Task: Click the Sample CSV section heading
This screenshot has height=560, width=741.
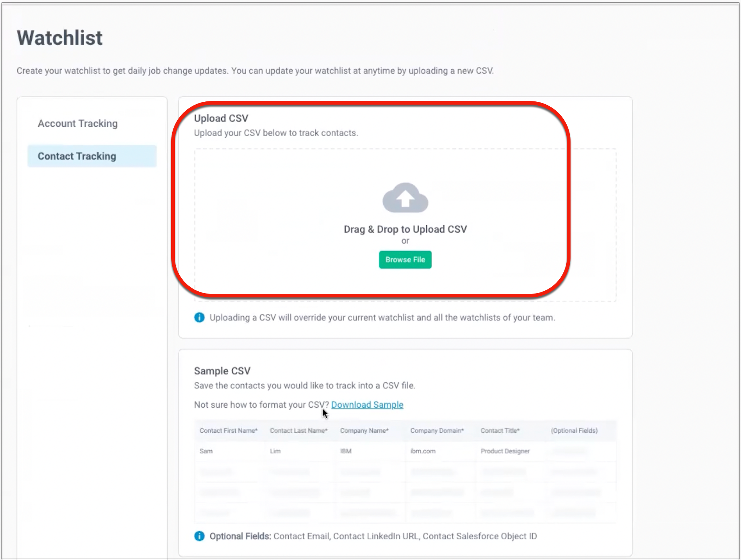Action: tap(222, 371)
